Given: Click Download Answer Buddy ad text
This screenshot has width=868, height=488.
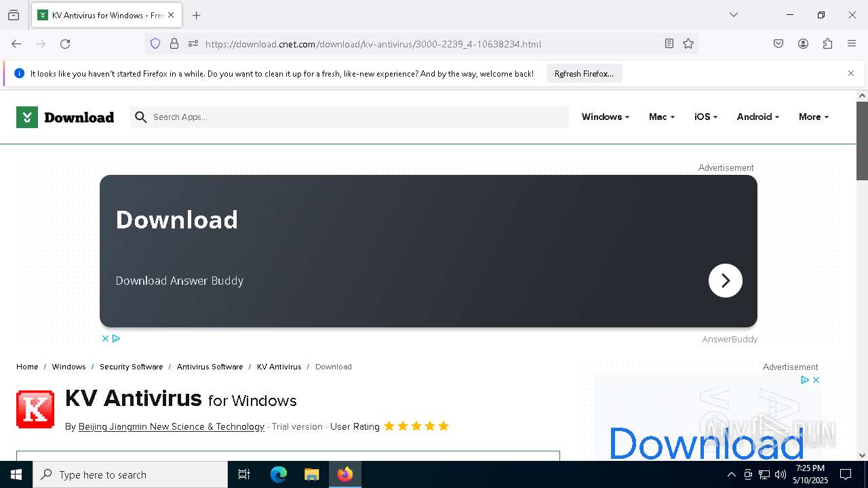Looking at the screenshot, I should pos(179,281).
